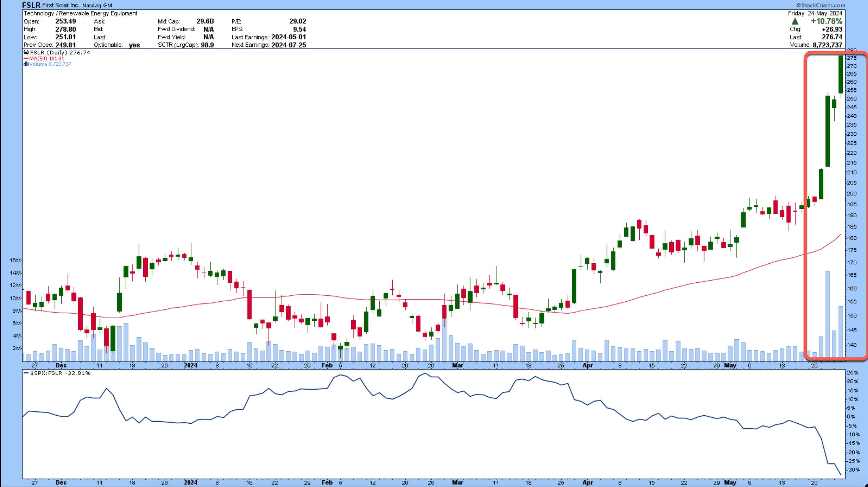Click the MA(50) 181.91 legend label

[46, 58]
